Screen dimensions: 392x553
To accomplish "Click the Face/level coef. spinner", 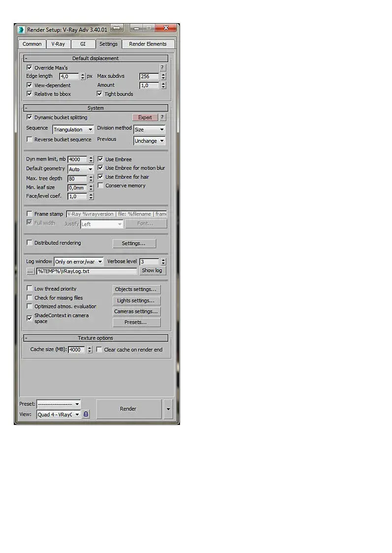I will pyautogui.click(x=91, y=196).
